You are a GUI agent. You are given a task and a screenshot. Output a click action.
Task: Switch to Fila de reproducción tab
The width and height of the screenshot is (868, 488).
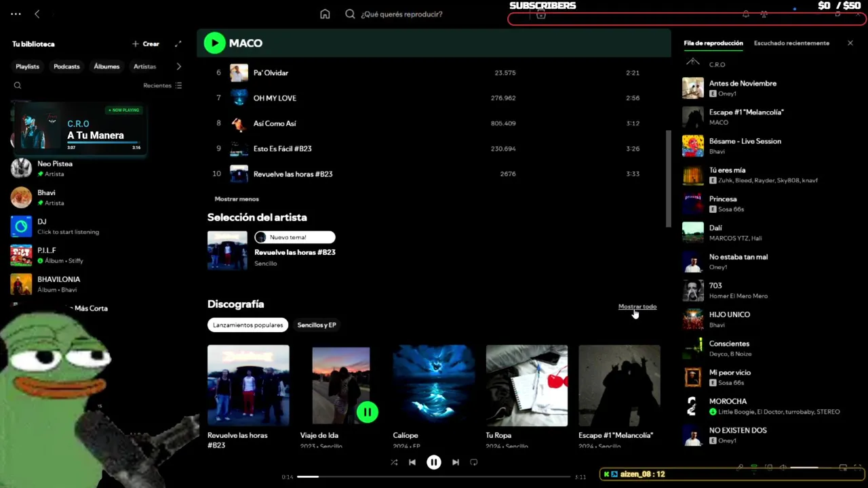pyautogui.click(x=713, y=43)
